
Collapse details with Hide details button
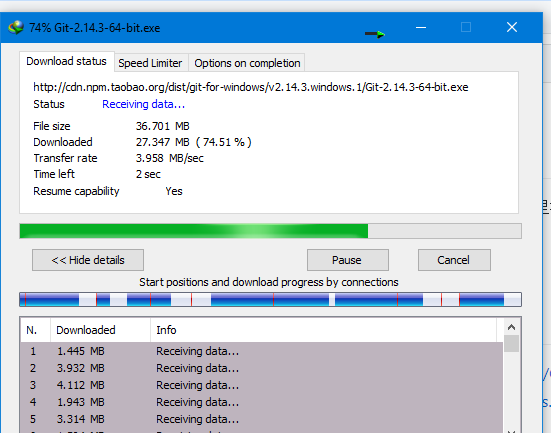point(88,260)
